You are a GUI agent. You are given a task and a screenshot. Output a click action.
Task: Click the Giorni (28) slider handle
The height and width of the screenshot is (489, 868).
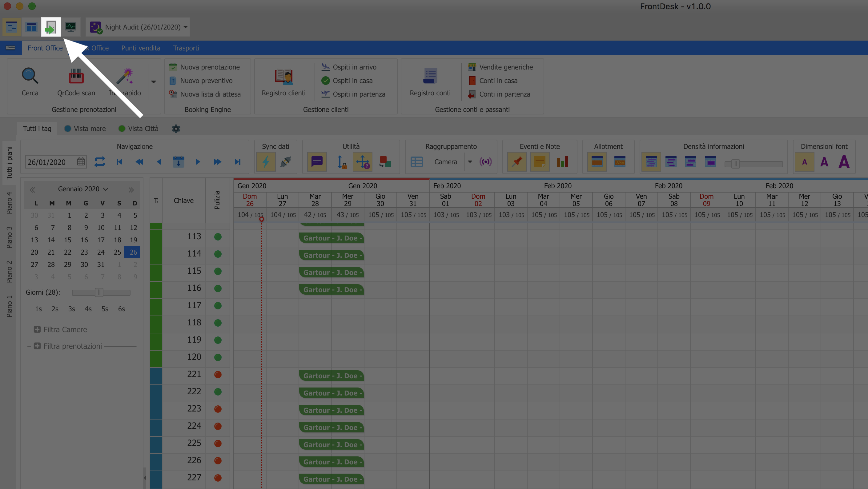99,292
